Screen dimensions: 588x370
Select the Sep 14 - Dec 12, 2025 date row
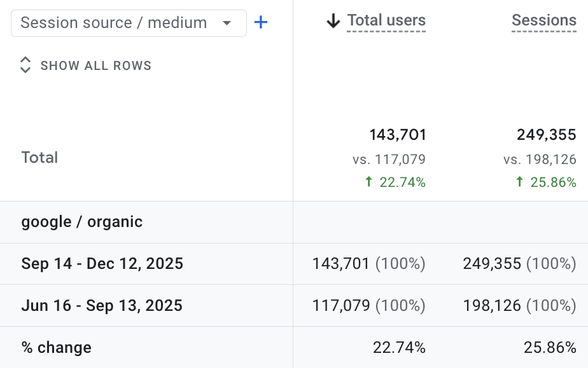point(102,263)
